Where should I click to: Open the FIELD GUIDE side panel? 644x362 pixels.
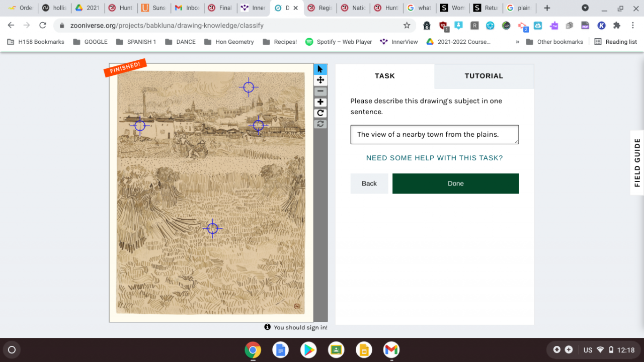tap(637, 162)
